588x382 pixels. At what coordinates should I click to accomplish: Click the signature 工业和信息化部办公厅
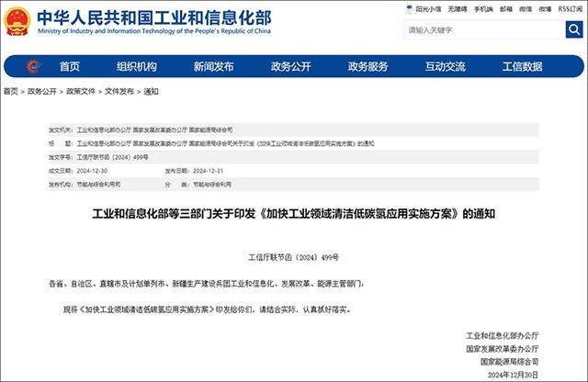pos(503,335)
